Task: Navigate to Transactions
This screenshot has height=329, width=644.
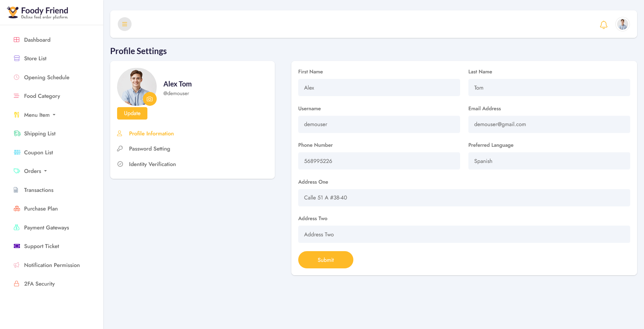Action: [x=39, y=190]
